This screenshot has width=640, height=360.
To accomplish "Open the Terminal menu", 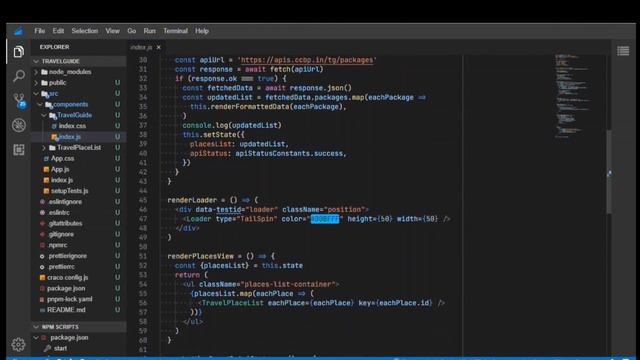I will tap(176, 31).
